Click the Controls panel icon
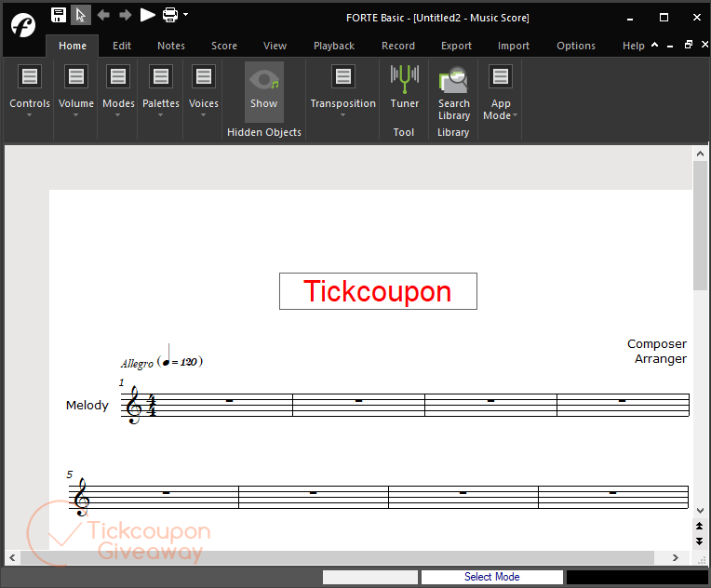The width and height of the screenshot is (711, 588). (x=30, y=76)
